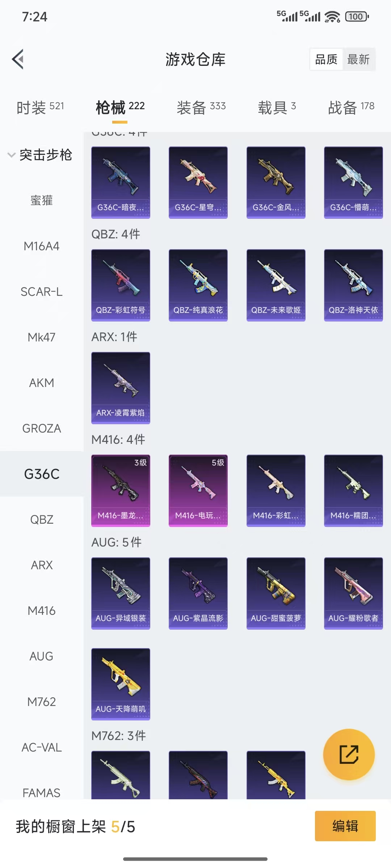Select SCAR-L in the sidebar list
Screen dimensions: 391x868
(x=42, y=292)
